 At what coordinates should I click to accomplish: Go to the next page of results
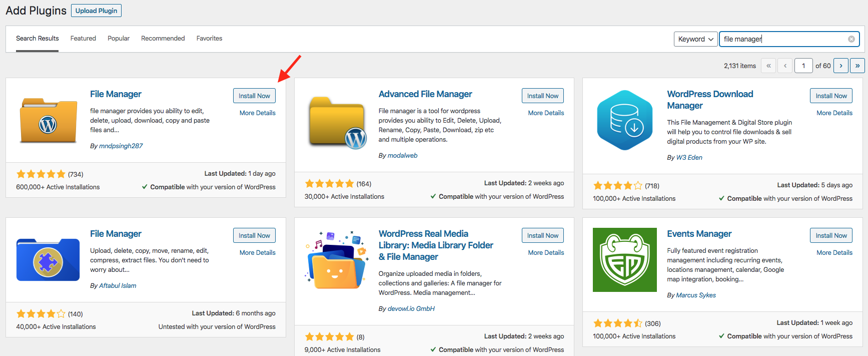pyautogui.click(x=841, y=66)
